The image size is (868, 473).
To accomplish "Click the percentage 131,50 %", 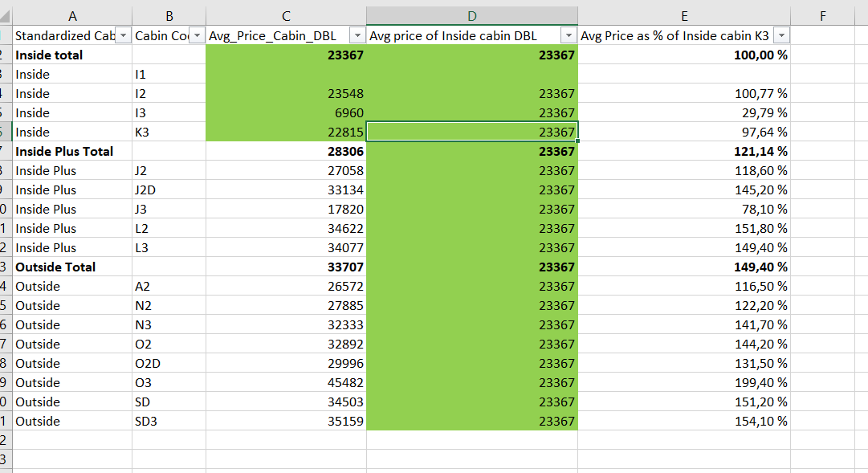I will pos(760,363).
